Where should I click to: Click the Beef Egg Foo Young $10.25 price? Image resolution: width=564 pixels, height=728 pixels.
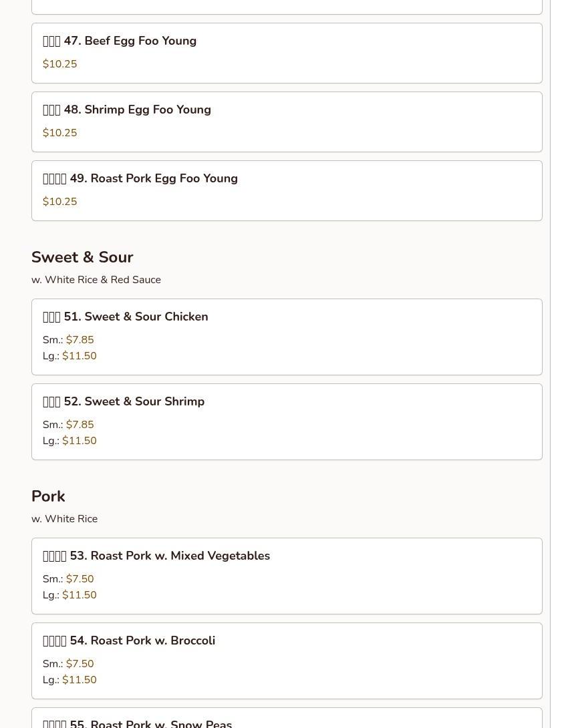(x=60, y=64)
